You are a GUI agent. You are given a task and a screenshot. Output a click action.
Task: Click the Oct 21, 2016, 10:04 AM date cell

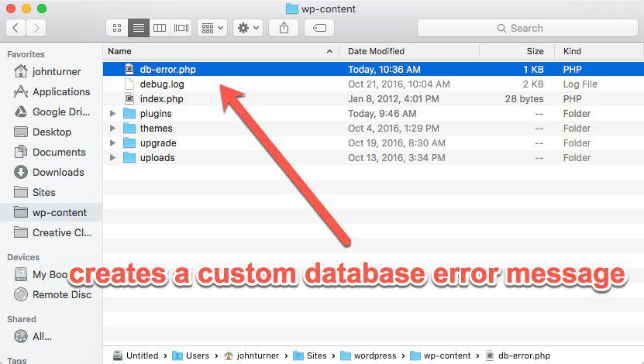(x=399, y=84)
